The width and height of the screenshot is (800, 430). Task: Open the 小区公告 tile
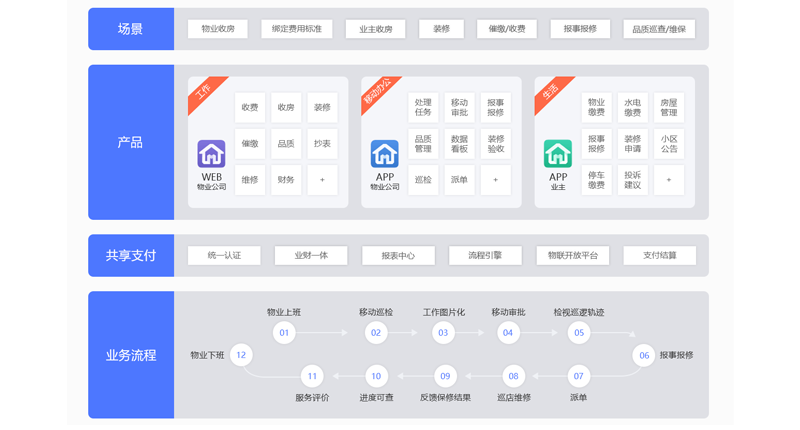pyautogui.click(x=668, y=143)
